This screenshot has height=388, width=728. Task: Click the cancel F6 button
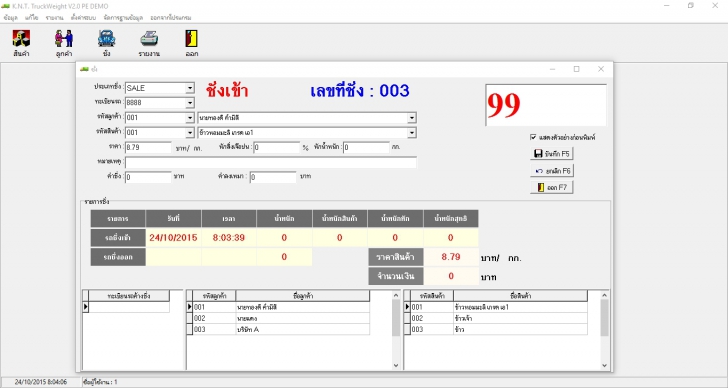552,171
